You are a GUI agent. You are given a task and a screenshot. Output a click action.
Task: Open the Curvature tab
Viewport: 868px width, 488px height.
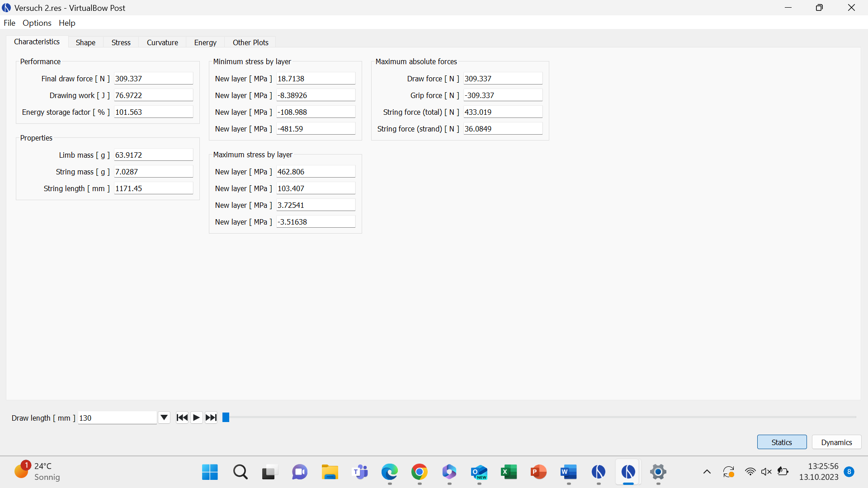[162, 42]
